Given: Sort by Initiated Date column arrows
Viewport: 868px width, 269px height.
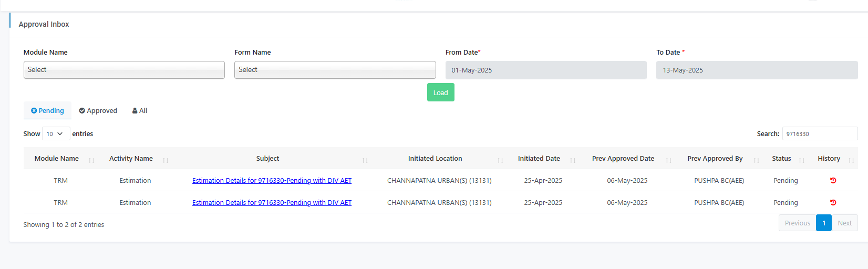Looking at the screenshot, I should click(573, 160).
